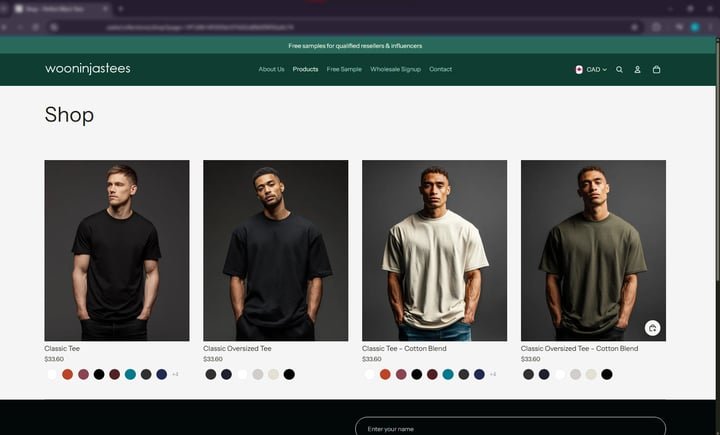This screenshot has height=435, width=720.
Task: Click the Canadian flag currency icon
Action: [x=579, y=69]
